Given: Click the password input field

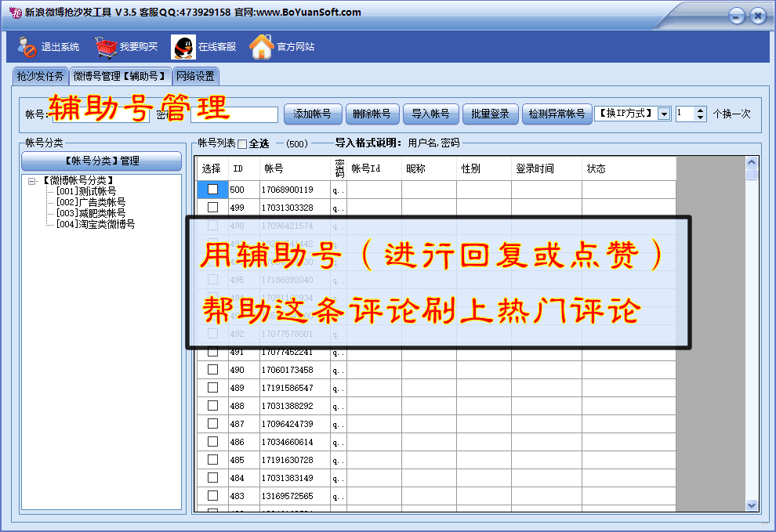Looking at the screenshot, I should [x=234, y=114].
